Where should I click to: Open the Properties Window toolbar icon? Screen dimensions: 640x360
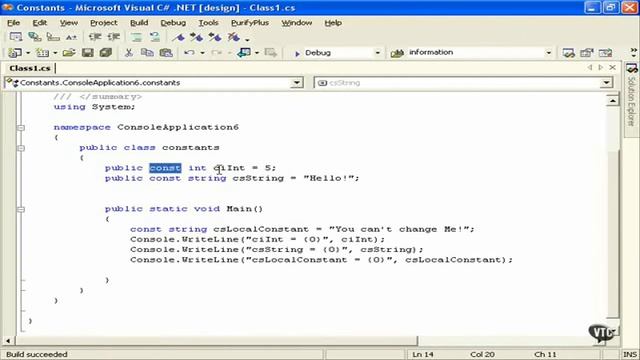pyautogui.click(x=587, y=53)
